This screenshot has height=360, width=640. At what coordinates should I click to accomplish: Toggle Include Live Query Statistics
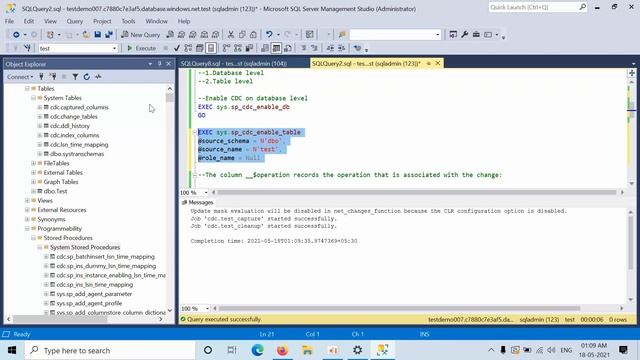click(238, 48)
